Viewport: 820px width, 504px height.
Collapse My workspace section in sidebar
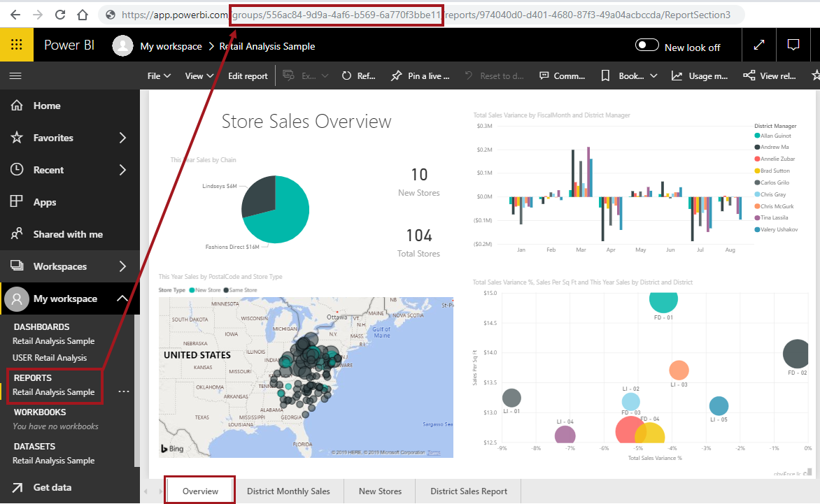click(122, 298)
